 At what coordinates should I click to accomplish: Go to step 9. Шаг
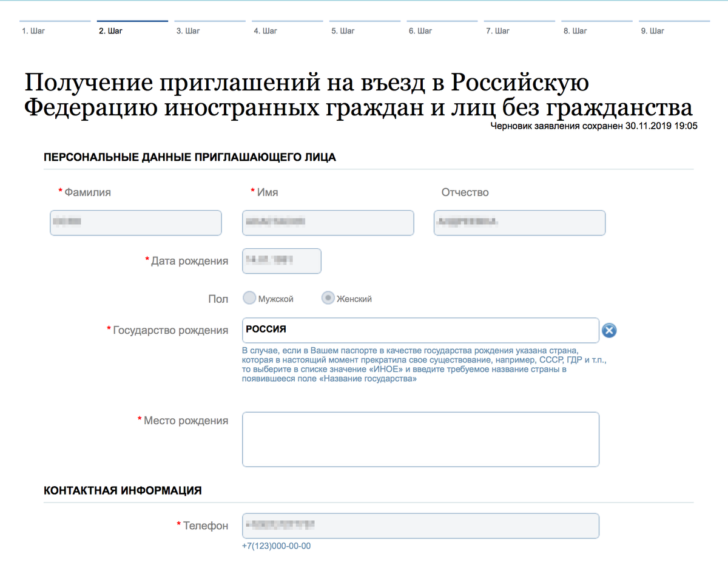[x=675, y=27]
